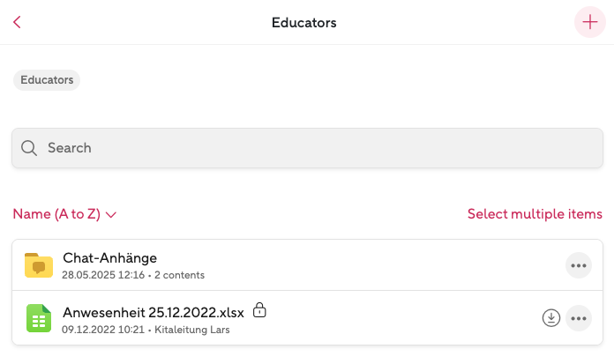614x364 pixels.
Task: Click the Educators breadcrumb chip
Action: pyautogui.click(x=47, y=80)
